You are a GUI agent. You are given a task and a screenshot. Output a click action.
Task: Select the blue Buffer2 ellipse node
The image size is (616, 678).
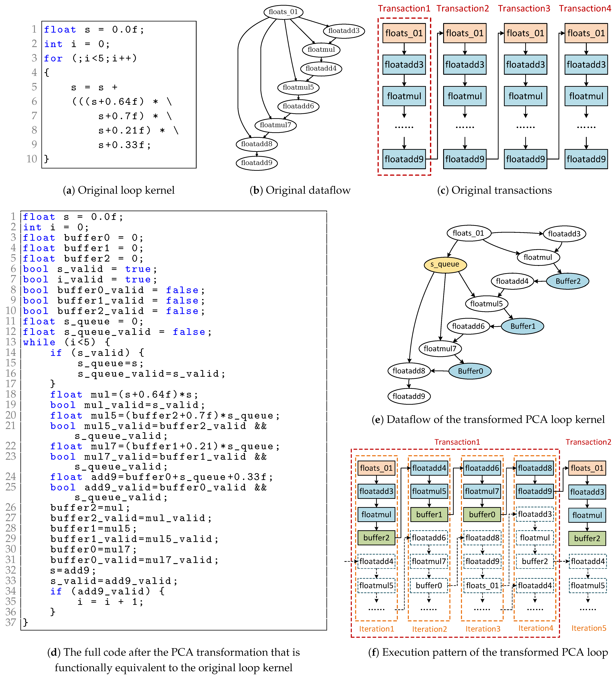568,281
